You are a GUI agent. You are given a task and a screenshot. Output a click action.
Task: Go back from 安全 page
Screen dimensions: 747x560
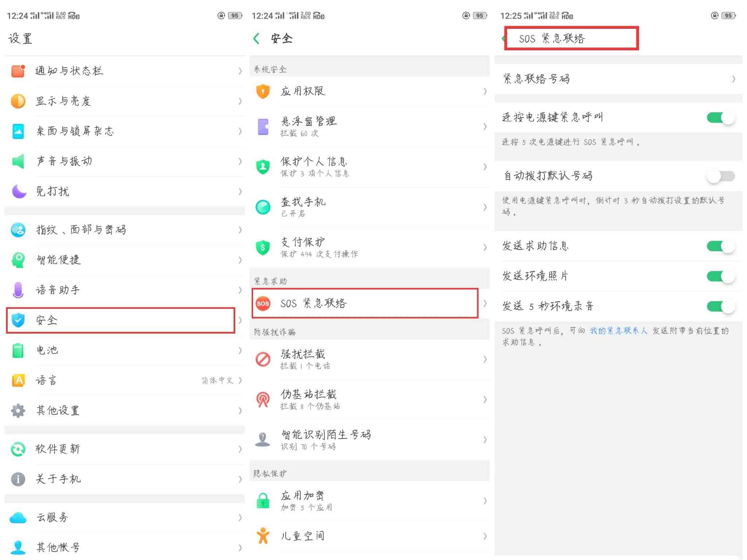257,39
